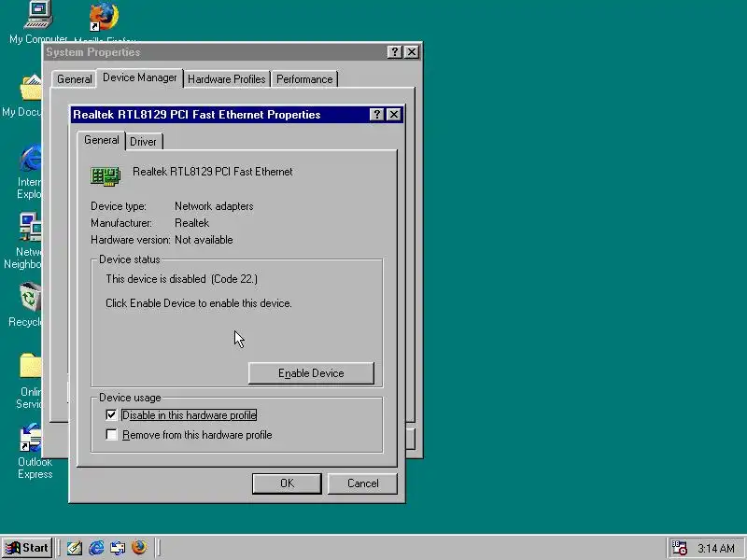This screenshot has height=560, width=747.
Task: Click 'Network adapters' device type value
Action: coord(214,206)
